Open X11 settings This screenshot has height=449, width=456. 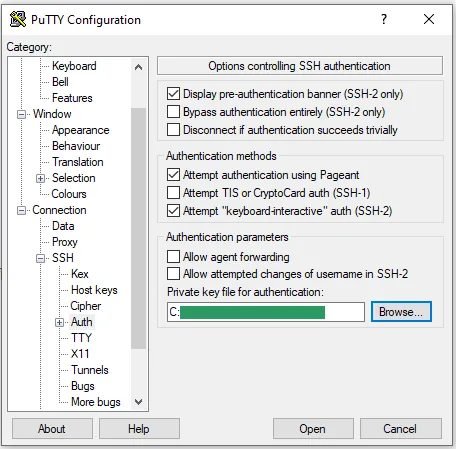(x=80, y=354)
